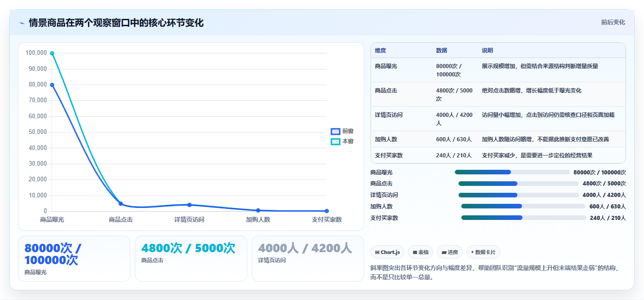The height and width of the screenshot is (300, 644).
Task: Click the note starting 访问量小幅增加 in the table
Action: pyautogui.click(x=548, y=115)
